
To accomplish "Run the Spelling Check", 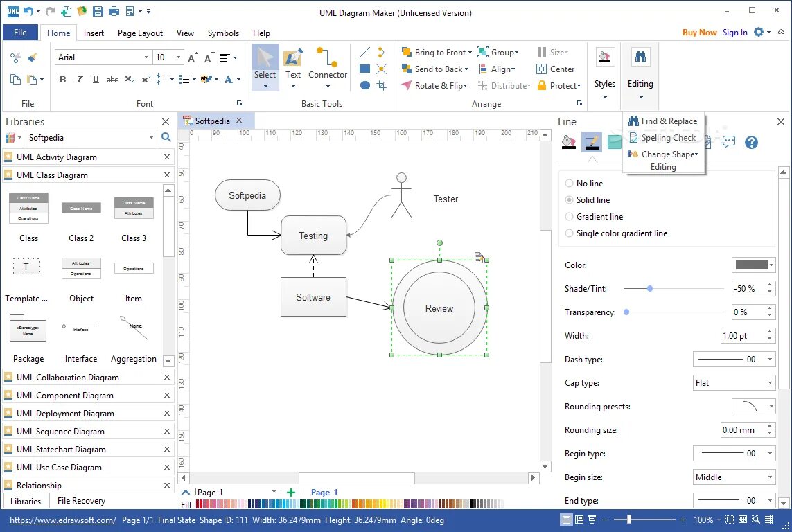I will point(667,137).
